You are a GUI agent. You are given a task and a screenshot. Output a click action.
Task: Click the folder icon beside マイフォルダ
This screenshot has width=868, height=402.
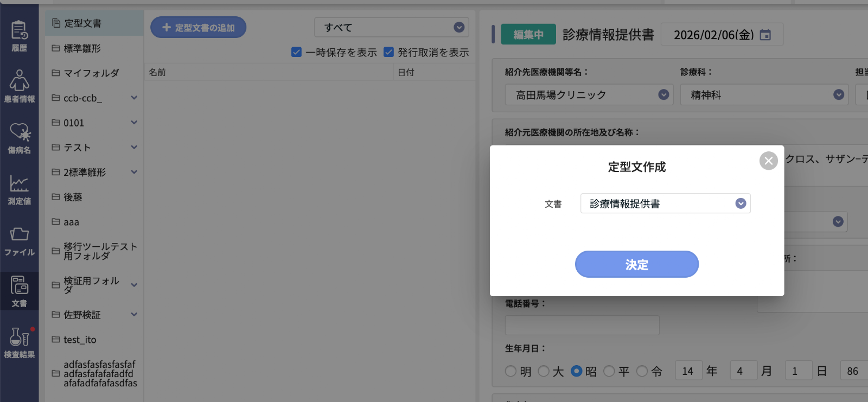tap(55, 72)
